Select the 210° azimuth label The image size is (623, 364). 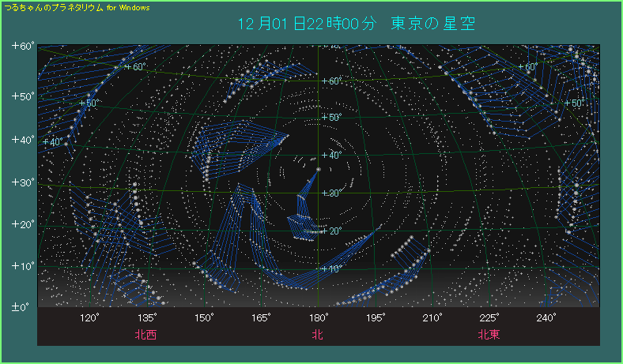coord(432,317)
